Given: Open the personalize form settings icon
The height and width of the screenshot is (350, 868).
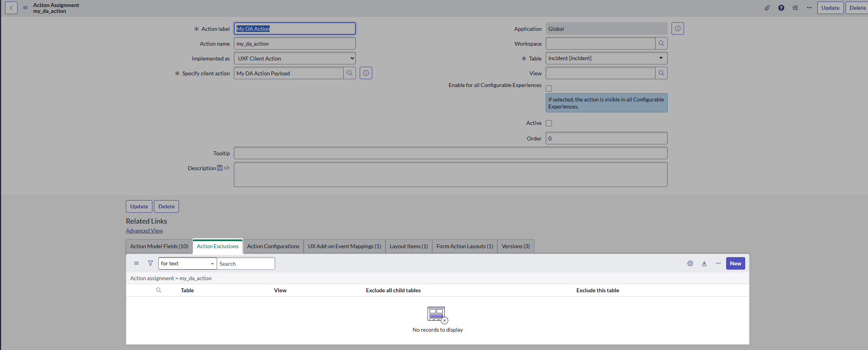Looking at the screenshot, I should coord(795,8).
